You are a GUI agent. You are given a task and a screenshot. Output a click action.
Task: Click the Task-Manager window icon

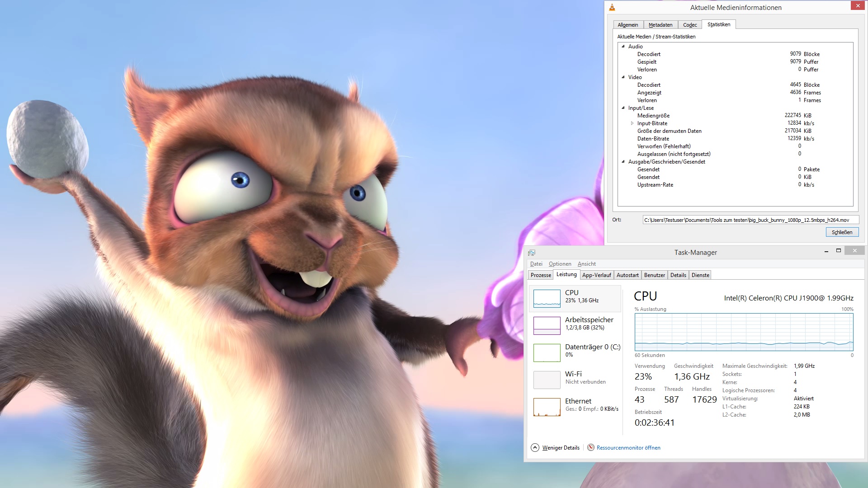click(x=532, y=253)
